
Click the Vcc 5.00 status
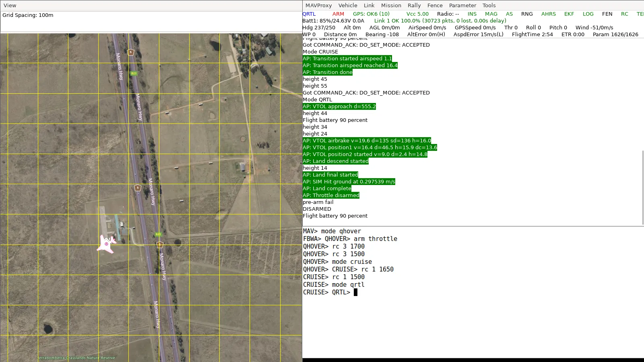point(417,14)
